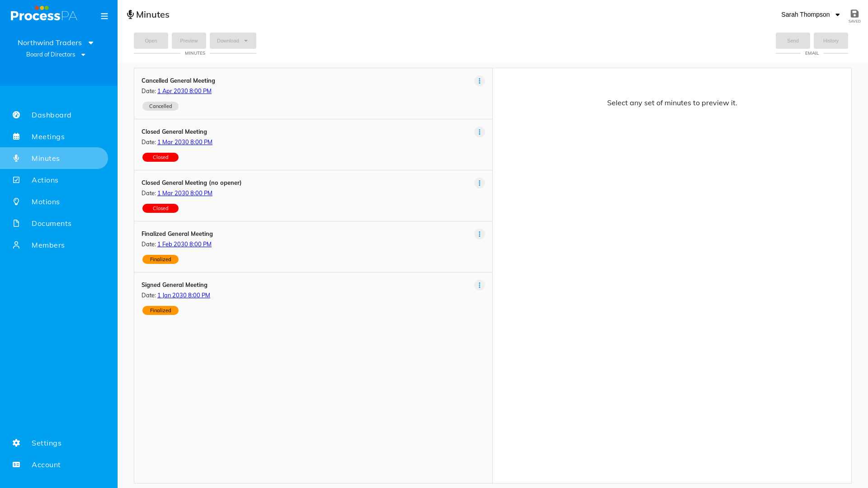Select the Signed General Meeting title

click(x=175, y=285)
